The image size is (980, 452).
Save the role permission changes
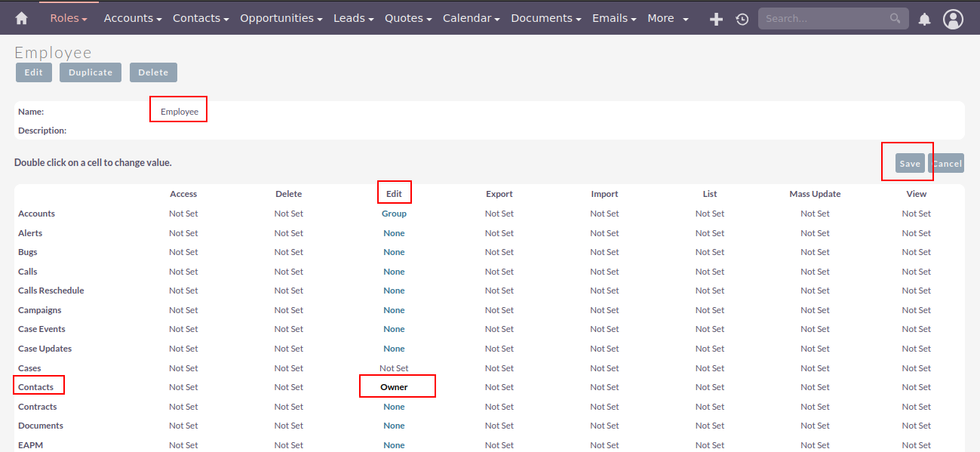(x=910, y=163)
